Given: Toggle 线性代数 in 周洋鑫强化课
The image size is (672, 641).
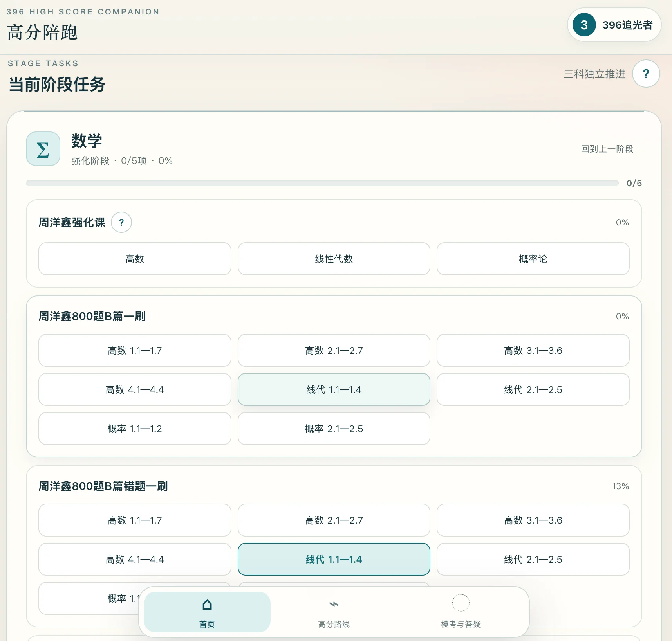Looking at the screenshot, I should [334, 259].
